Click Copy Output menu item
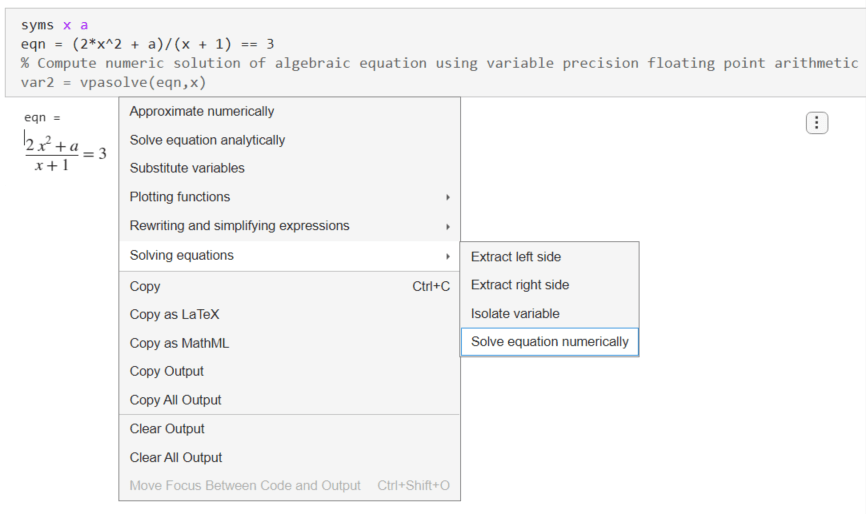This screenshot has height=514, width=866. 167,371
